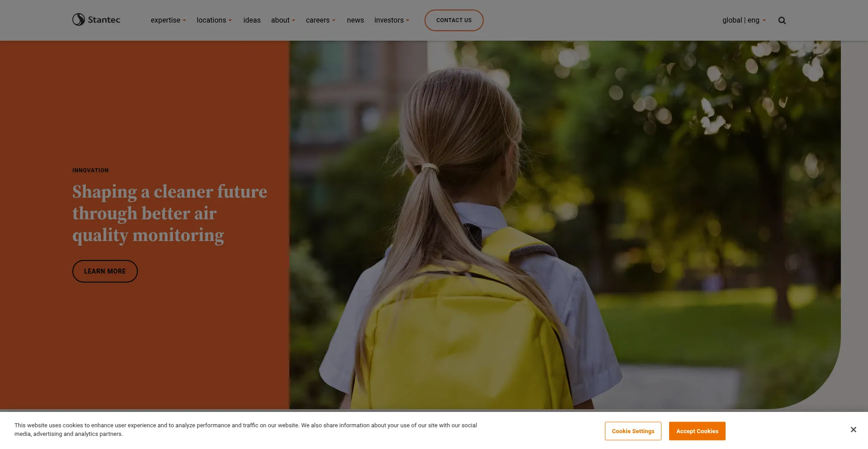Click the cookie notice text
Image resolution: width=868 pixels, height=449 pixels.
pos(245,430)
